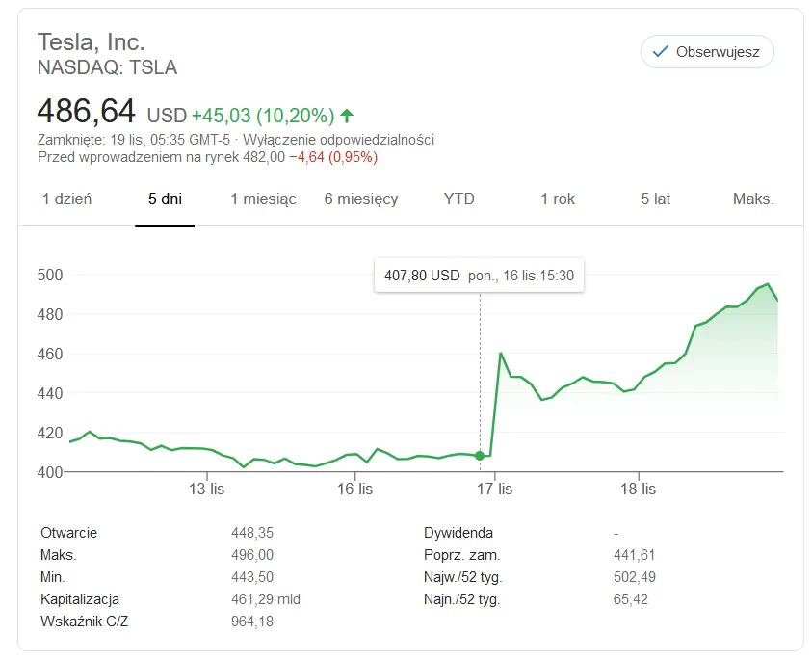
Task: Click the NASDAQ: TSLA ticker text
Action: coord(107,67)
